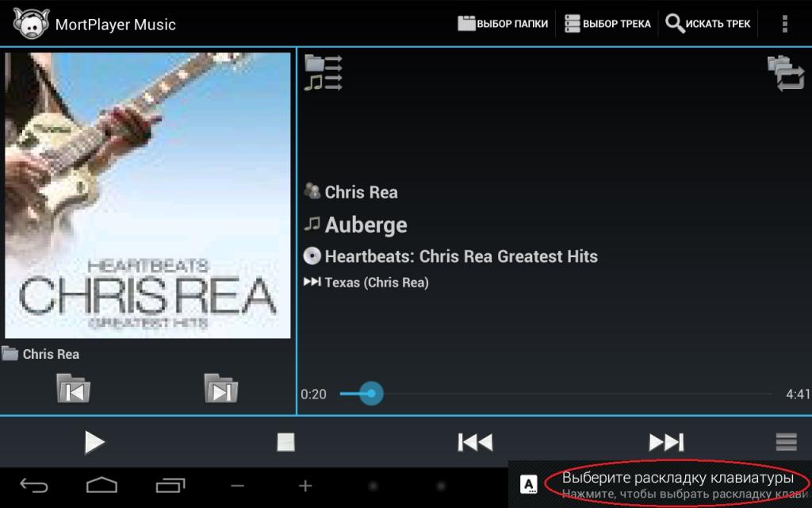Skip back to the previous track
The width and height of the screenshot is (812, 508).
tap(476, 442)
